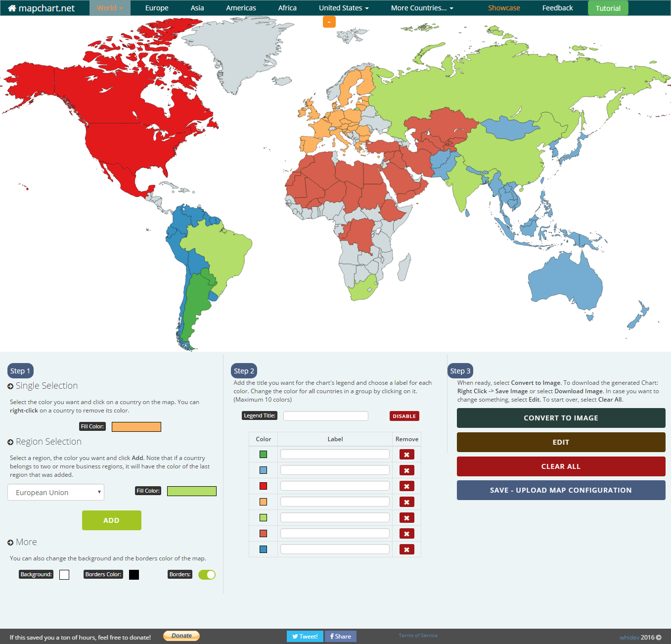Screen dimensions: 671x644
Task: Click the Twitter icon on the Tweet button
Action: (296, 637)
